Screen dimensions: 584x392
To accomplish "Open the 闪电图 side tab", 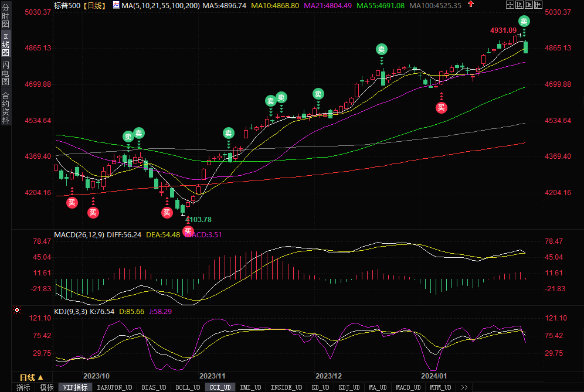I will pos(5,73).
